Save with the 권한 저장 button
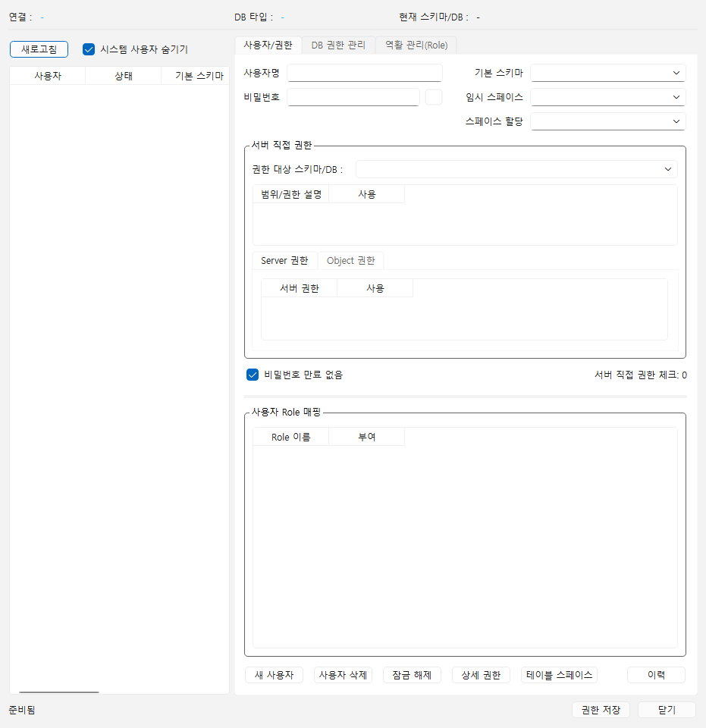Viewport: 706px width, 728px height. (601, 710)
